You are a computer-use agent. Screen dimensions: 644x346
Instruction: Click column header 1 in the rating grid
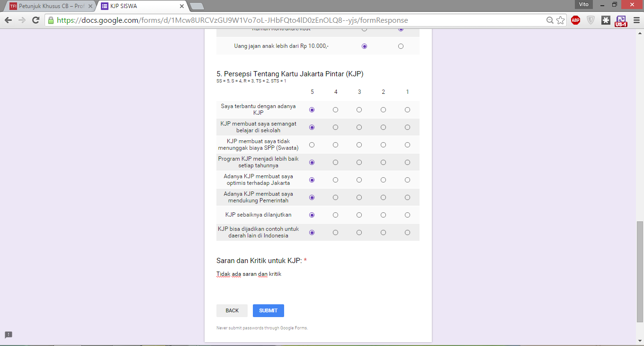407,92
